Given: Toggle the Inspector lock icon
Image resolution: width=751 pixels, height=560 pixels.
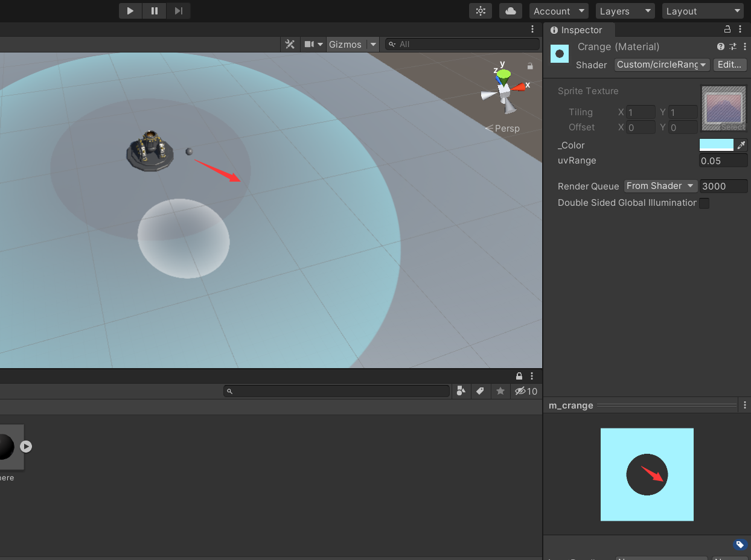Looking at the screenshot, I should [727, 30].
